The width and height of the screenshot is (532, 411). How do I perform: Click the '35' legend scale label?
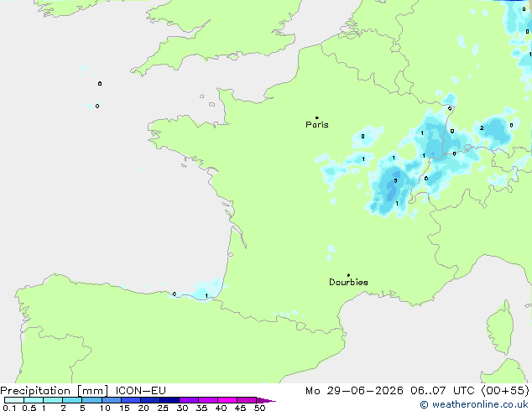pyautogui.click(x=201, y=408)
